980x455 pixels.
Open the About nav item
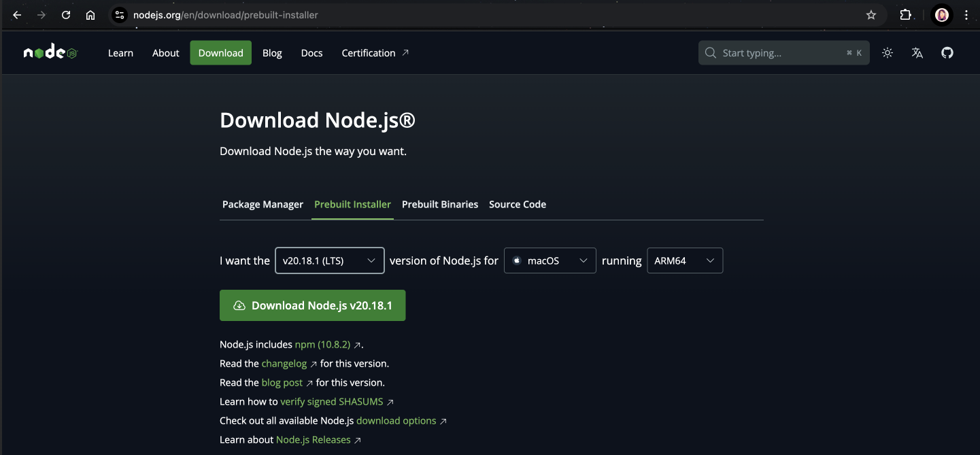(x=166, y=53)
